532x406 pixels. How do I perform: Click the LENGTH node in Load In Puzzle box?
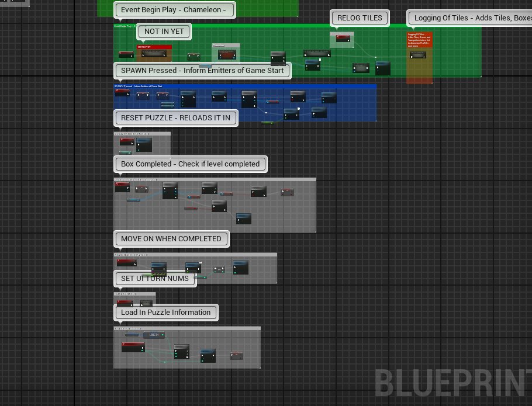click(x=154, y=335)
